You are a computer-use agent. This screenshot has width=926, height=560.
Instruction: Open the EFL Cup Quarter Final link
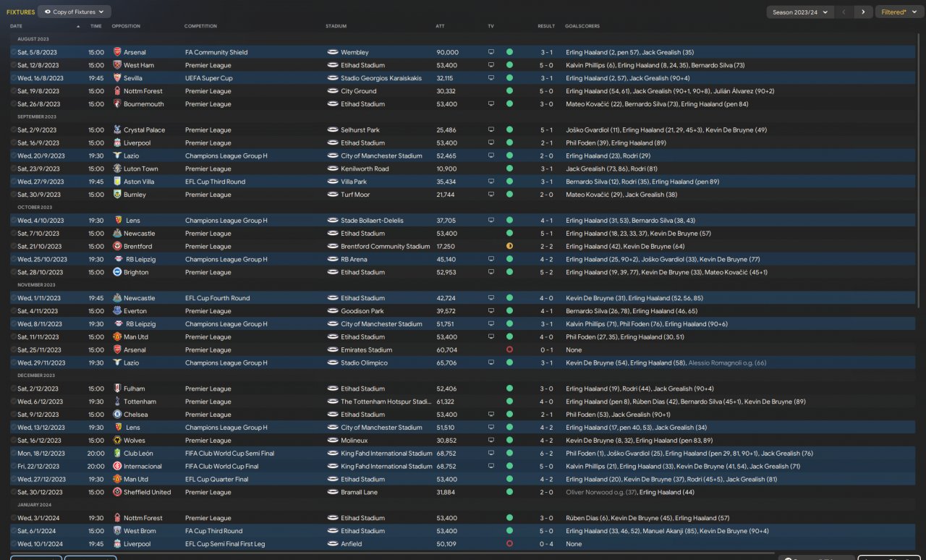coord(217,480)
